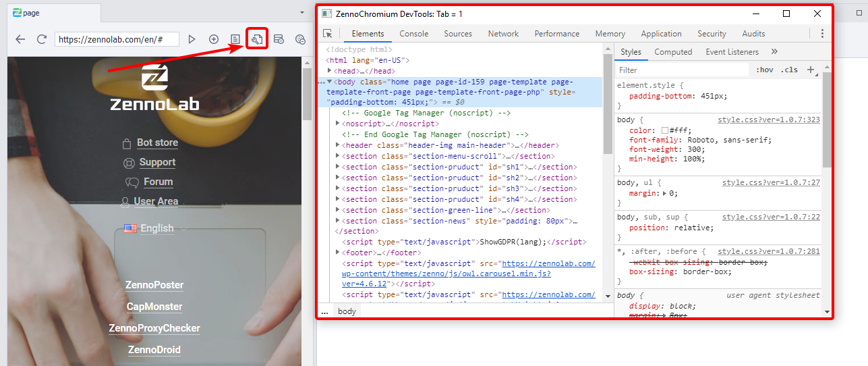Click the Bot store bag icon

126,143
